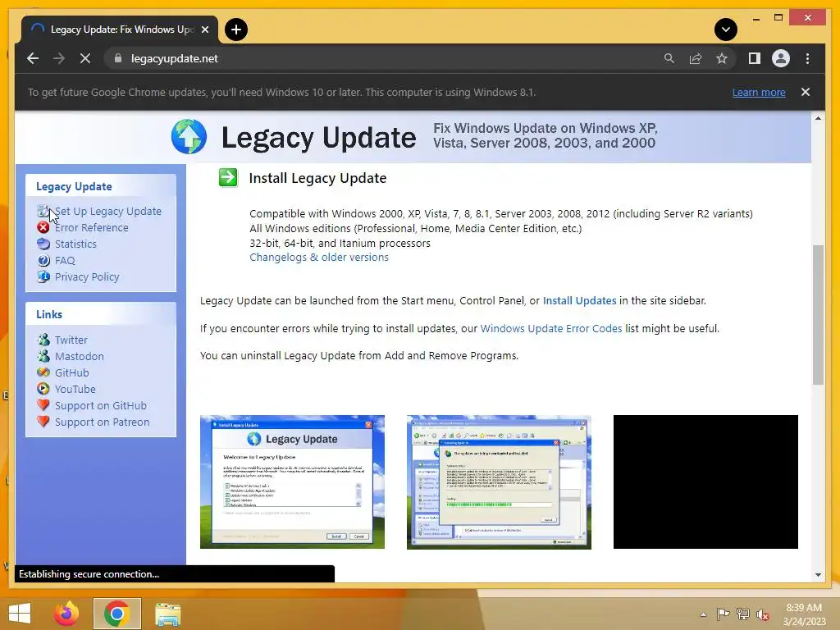Click the Chrome taskbar icon
Viewport: 840px width, 630px height.
116,614
